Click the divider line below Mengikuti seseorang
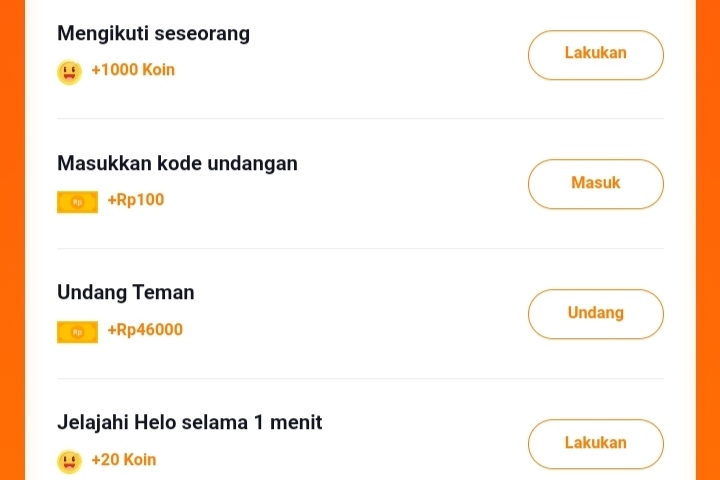The image size is (720, 480). (360, 118)
